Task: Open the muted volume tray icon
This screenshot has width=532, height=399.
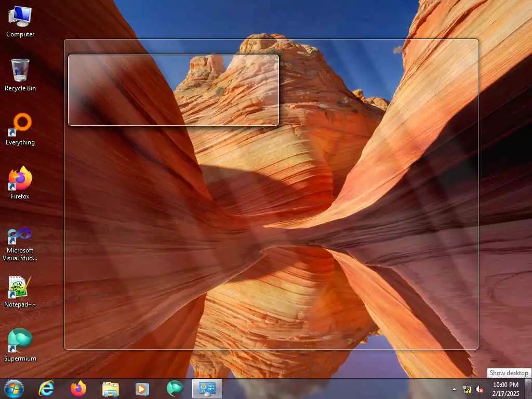Action: click(480, 390)
